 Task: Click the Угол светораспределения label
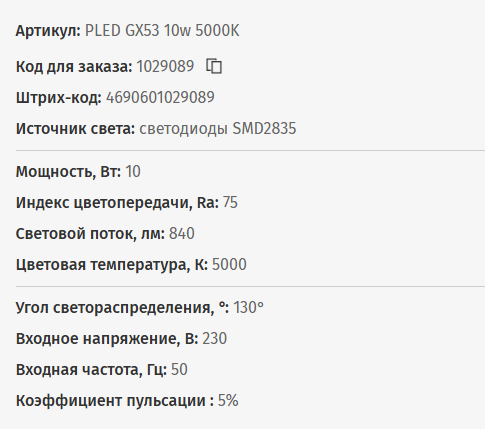122,307
